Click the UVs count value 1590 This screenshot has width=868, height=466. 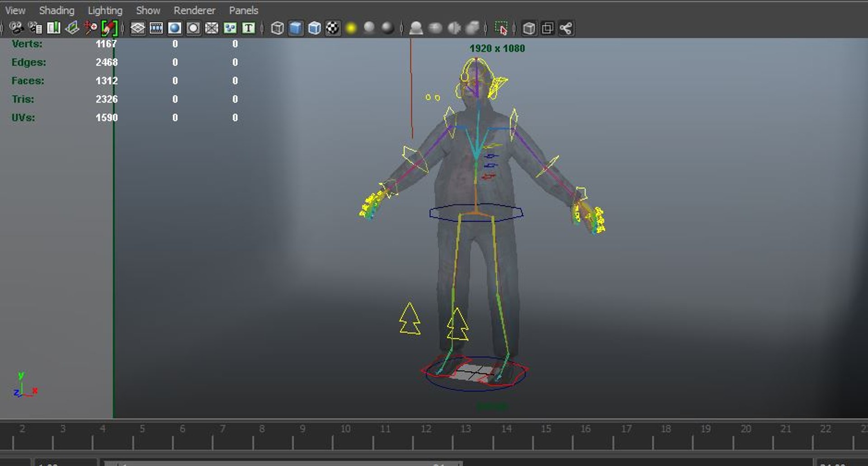[x=107, y=118]
